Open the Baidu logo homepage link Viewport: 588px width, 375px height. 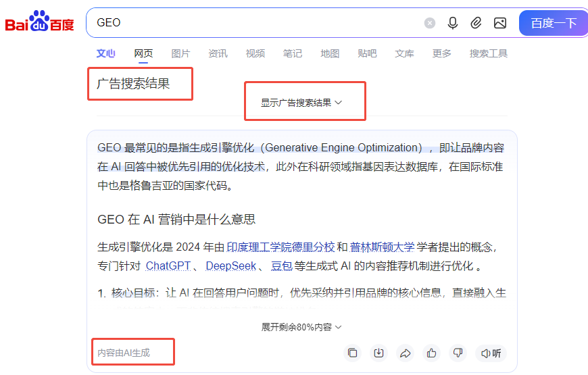(39, 22)
